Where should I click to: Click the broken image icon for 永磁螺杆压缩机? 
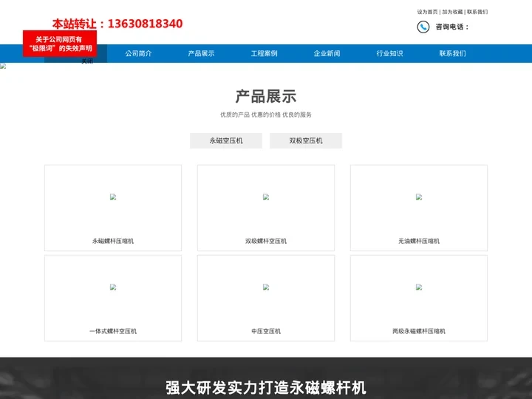click(113, 197)
